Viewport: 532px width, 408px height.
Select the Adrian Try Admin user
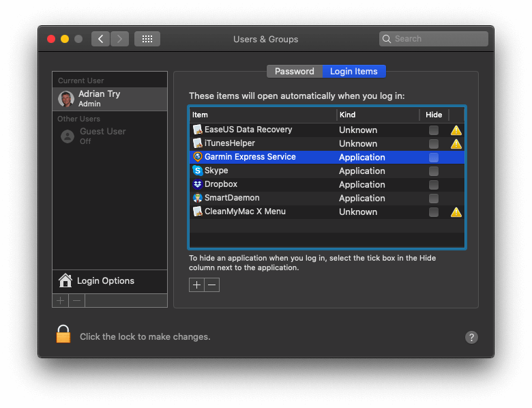tap(110, 99)
